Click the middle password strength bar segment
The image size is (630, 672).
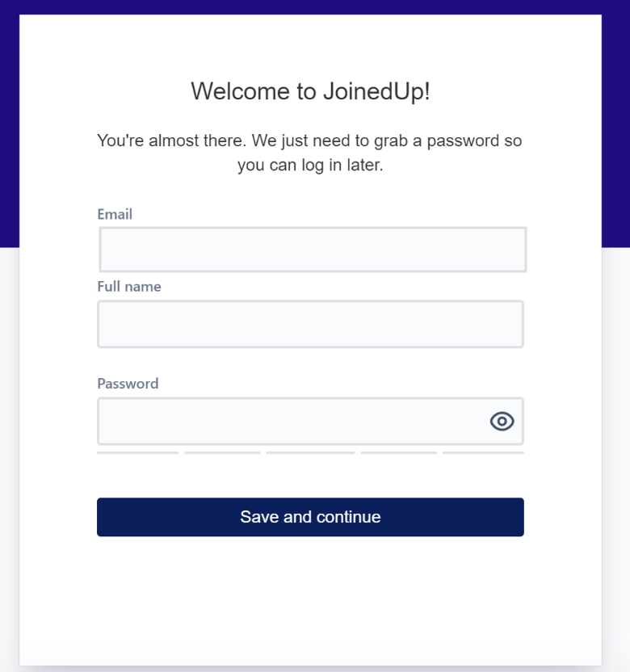click(310, 453)
